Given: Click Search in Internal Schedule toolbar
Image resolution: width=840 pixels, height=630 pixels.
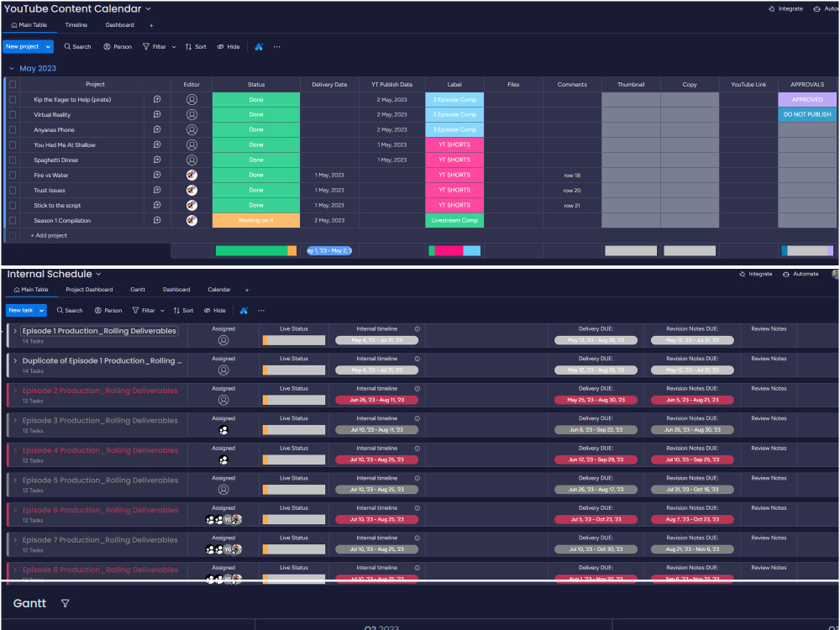Looking at the screenshot, I should 70,310.
